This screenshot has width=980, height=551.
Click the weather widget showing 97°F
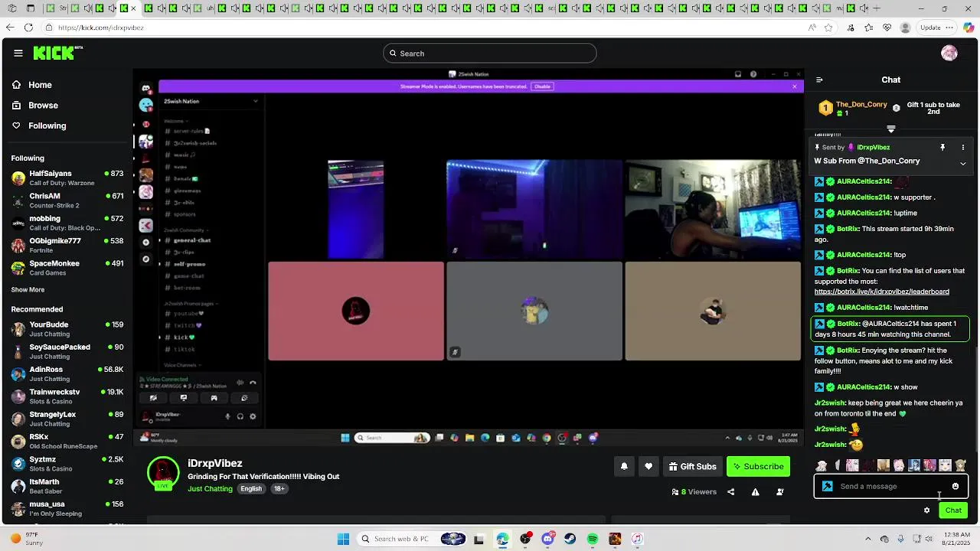28,539
